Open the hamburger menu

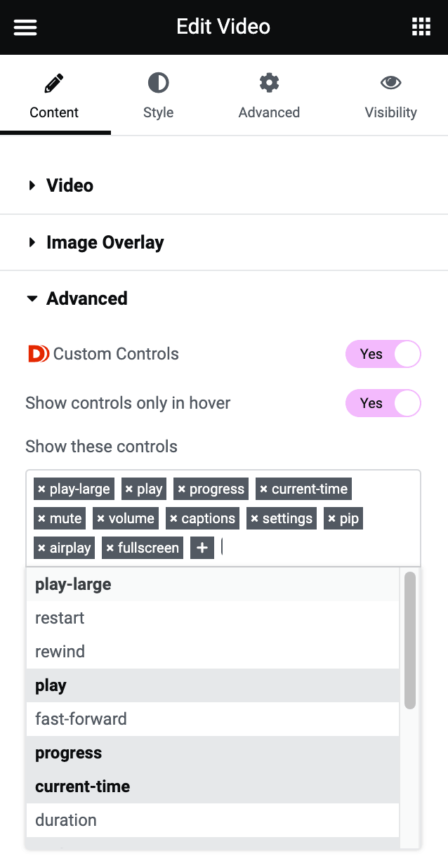click(25, 27)
